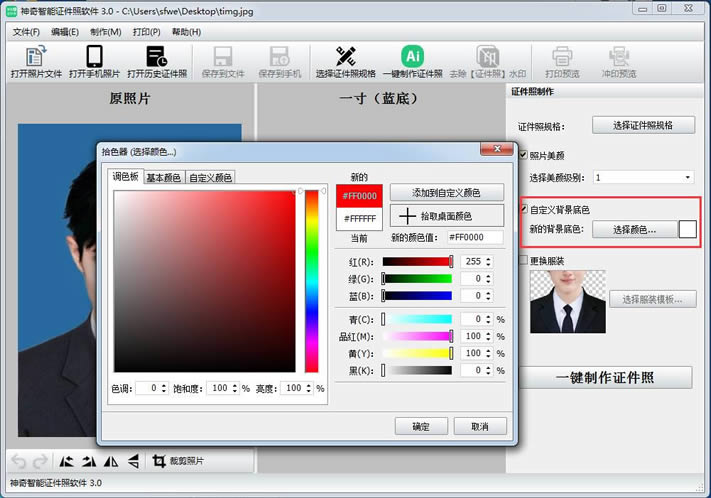
Task: Click the 选择证件照规格 panel button
Action: click(x=643, y=125)
